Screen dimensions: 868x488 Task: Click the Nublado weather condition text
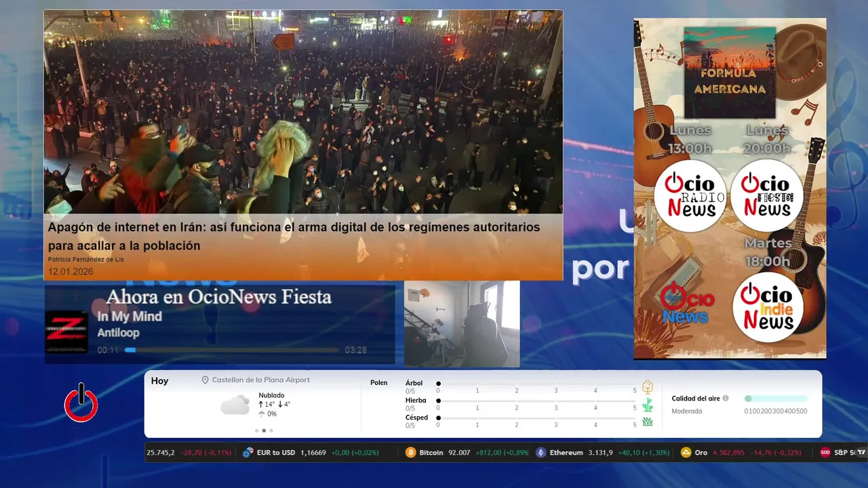pyautogui.click(x=271, y=395)
